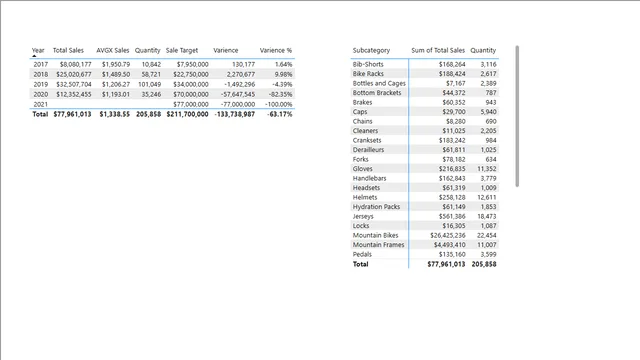This screenshot has width=640, height=360.
Task: Click the $26,425,236 Mountain Bikes sales
Action: tap(448, 235)
